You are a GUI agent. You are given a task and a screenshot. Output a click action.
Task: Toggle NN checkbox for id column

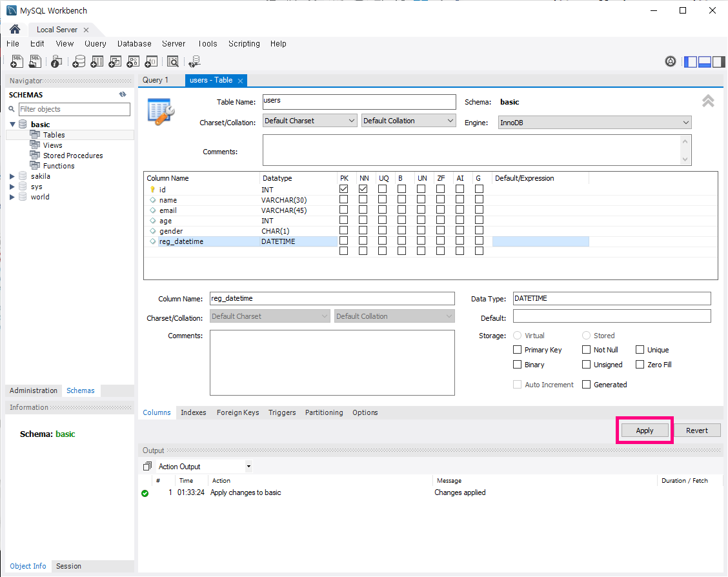click(363, 189)
